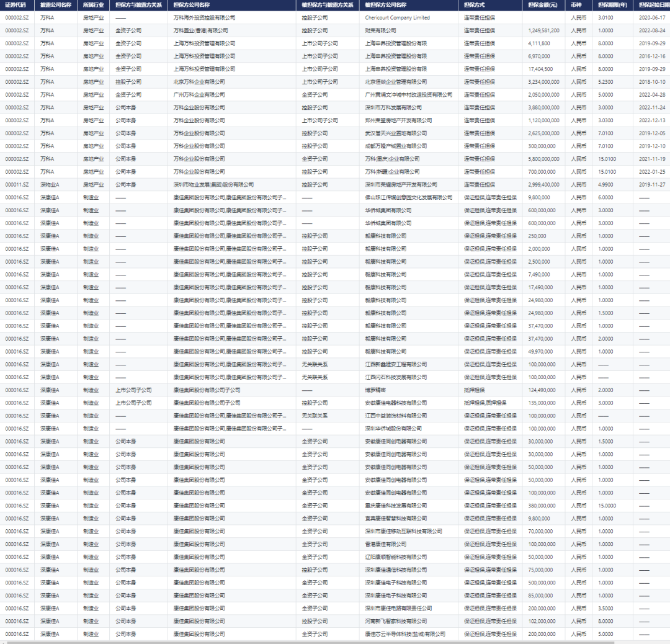The width and height of the screenshot is (670, 644).
Task: Select the 江西闪石科技发展有限公司 cell
Action: pos(396,377)
